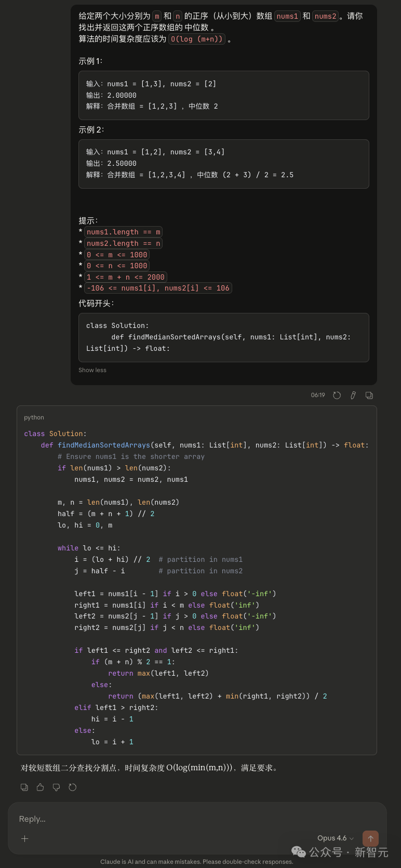This screenshot has width=401, height=868.
Task: Click the 06:19 message timestamp
Action: pos(318,396)
